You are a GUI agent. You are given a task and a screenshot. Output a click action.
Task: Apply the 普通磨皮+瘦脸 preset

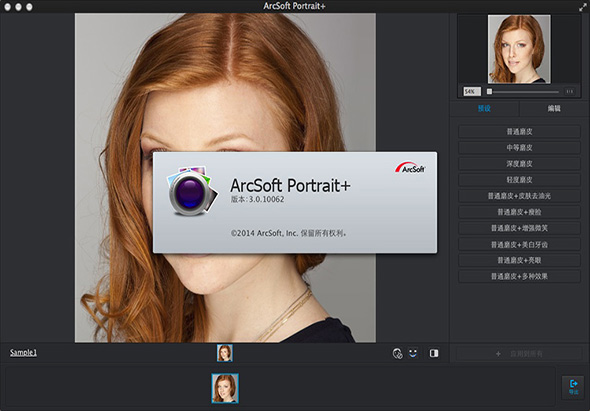519,212
